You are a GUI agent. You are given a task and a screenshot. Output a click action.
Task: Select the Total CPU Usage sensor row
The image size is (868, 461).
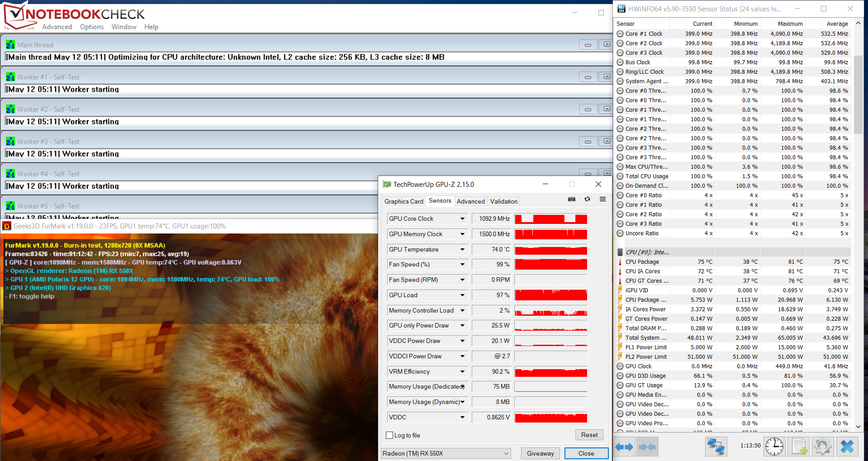pos(733,176)
